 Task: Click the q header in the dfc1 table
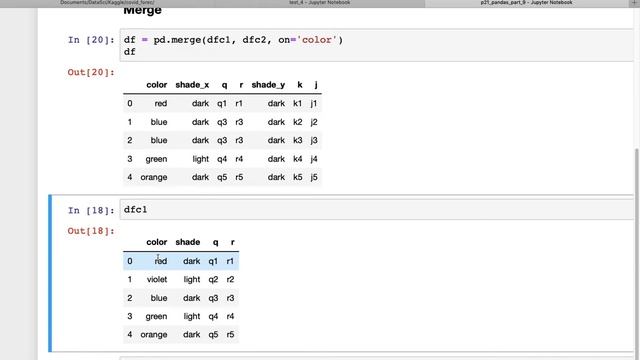point(216,242)
